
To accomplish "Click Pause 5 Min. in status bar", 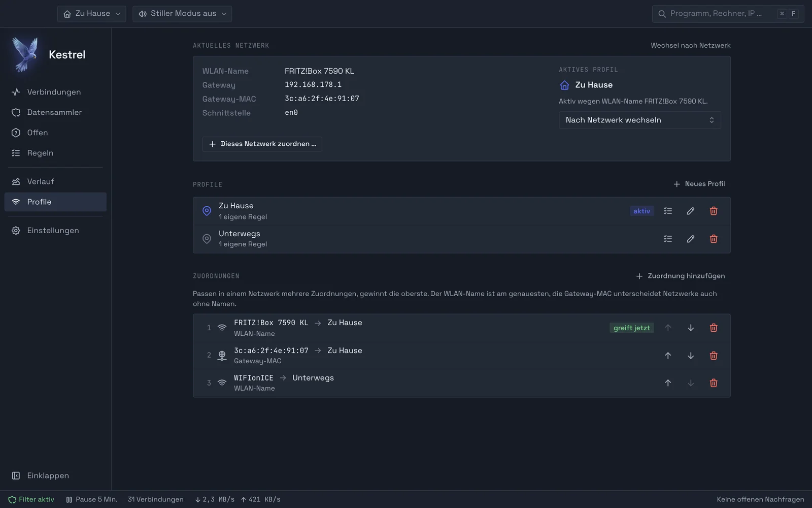I will [92, 499].
